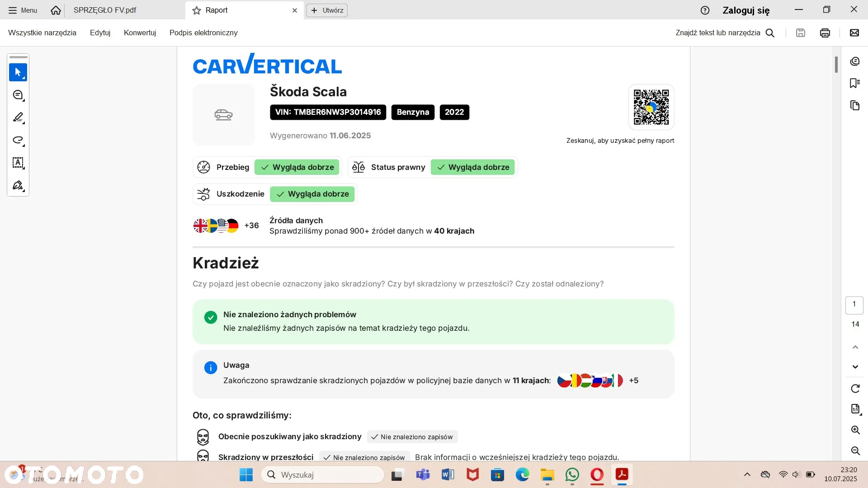868x488 pixels.
Task: Click the carVertical logo
Action: click(x=267, y=64)
